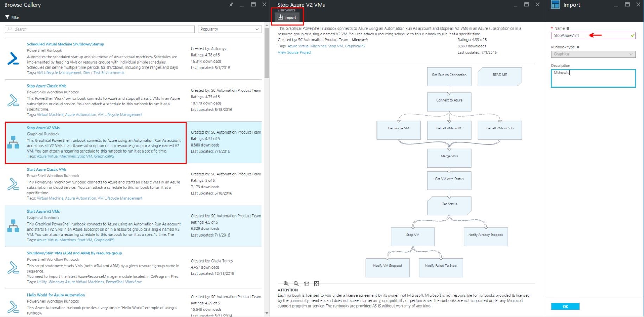Select the Merge VMs node
This screenshot has width=644, height=317.
click(449, 158)
